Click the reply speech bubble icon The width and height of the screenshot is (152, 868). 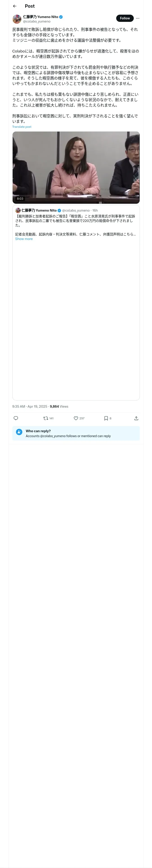[16, 418]
